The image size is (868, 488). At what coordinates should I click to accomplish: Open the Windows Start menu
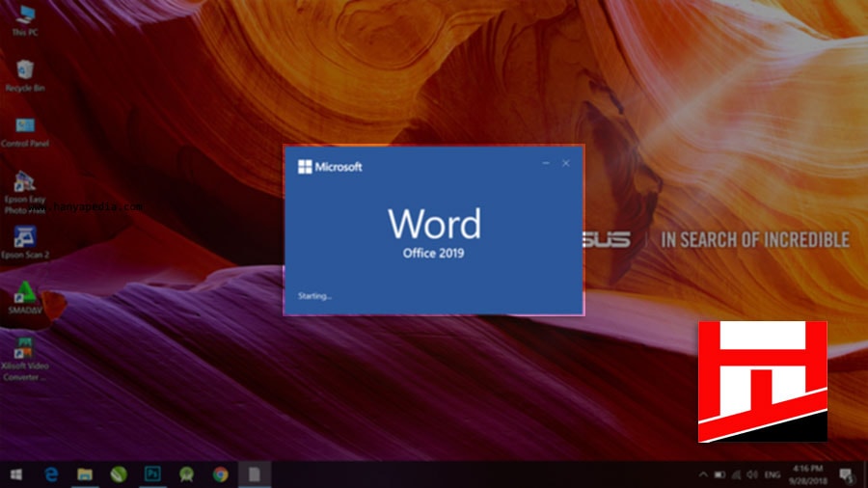[16, 474]
